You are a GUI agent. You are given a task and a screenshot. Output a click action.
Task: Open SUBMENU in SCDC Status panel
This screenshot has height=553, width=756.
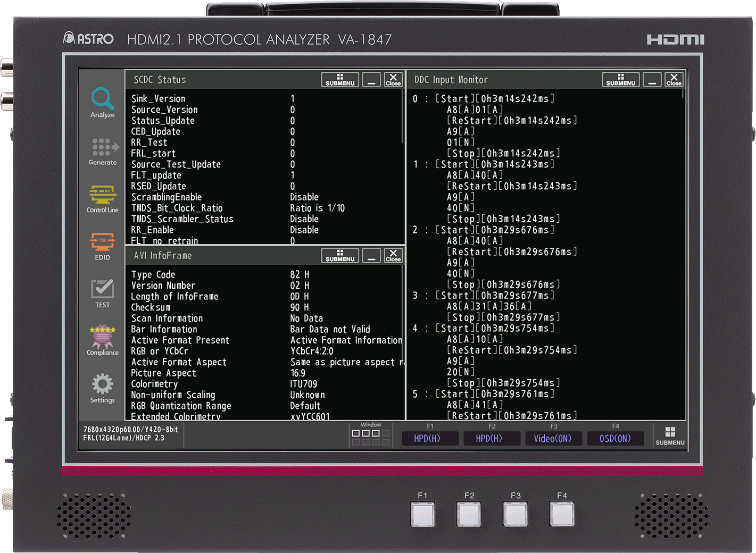340,80
